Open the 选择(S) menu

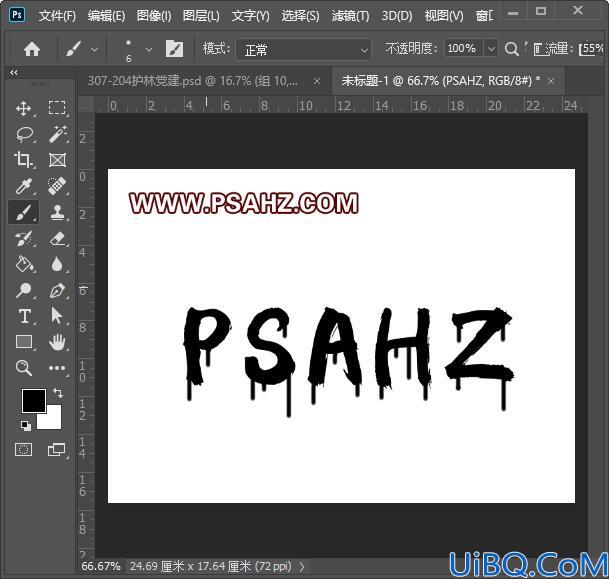point(300,16)
